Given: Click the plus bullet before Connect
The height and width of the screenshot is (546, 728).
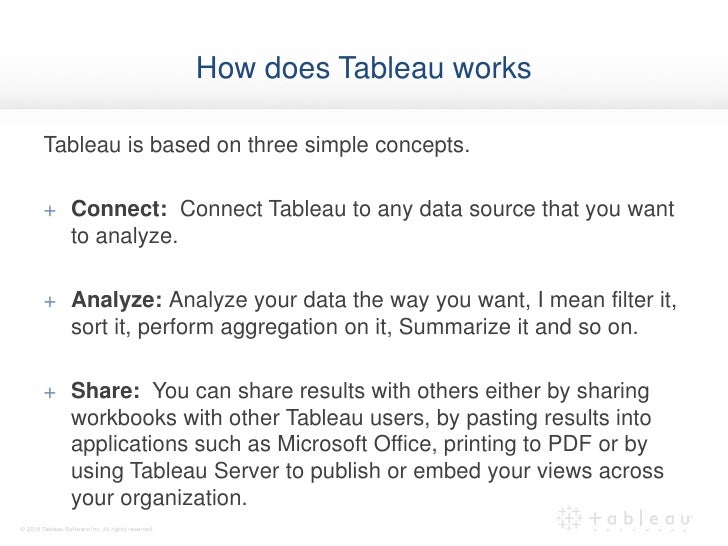Looking at the screenshot, I should click(50, 211).
